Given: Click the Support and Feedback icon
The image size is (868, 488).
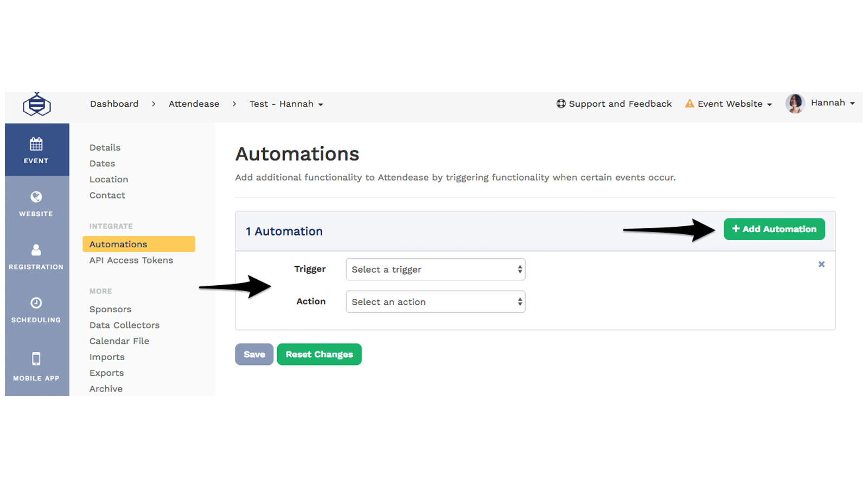Looking at the screenshot, I should click(x=560, y=104).
